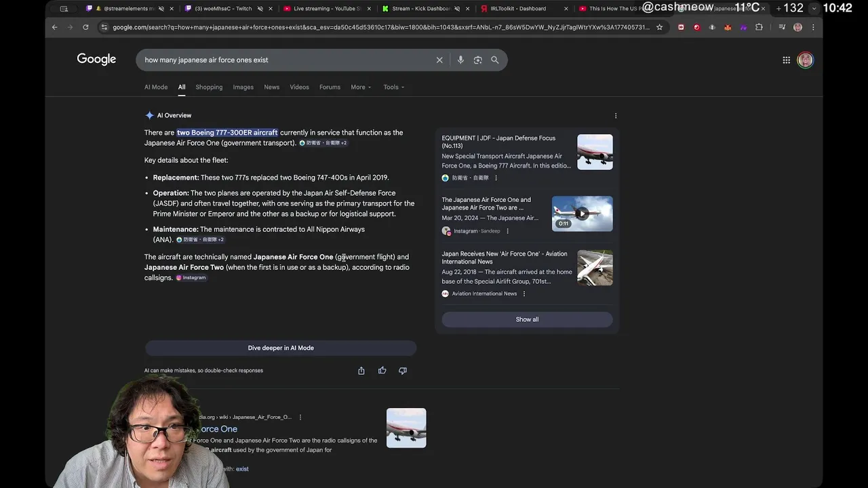Click Dive deeper in AI Mode button
This screenshot has height=488, width=868.
pos(281,348)
